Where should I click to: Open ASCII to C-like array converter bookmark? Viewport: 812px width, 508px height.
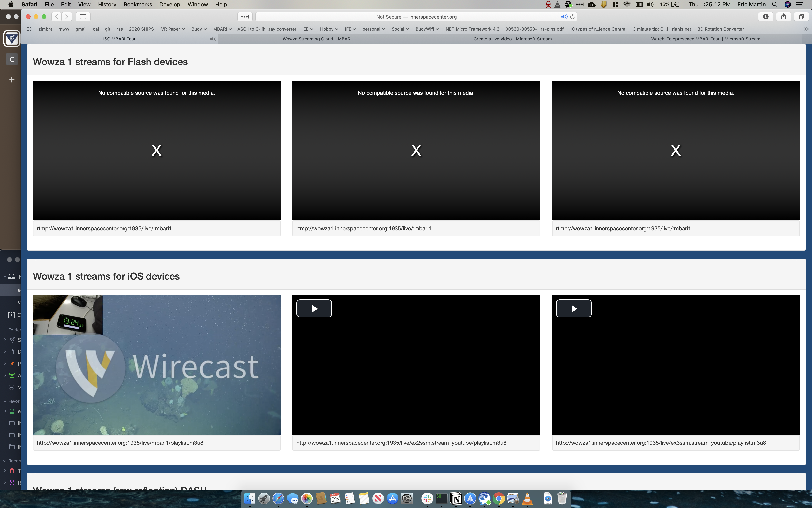[x=267, y=29]
